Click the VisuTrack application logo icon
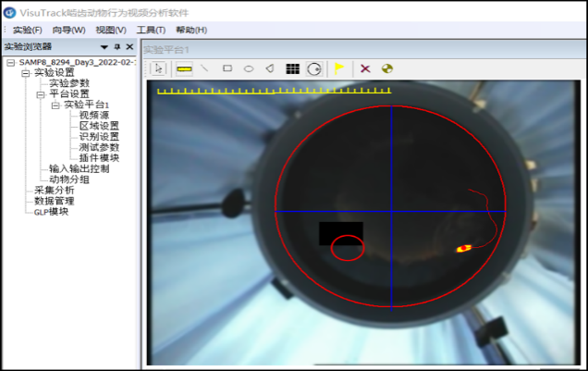Image resolution: width=588 pixels, height=371 pixels. (x=9, y=12)
